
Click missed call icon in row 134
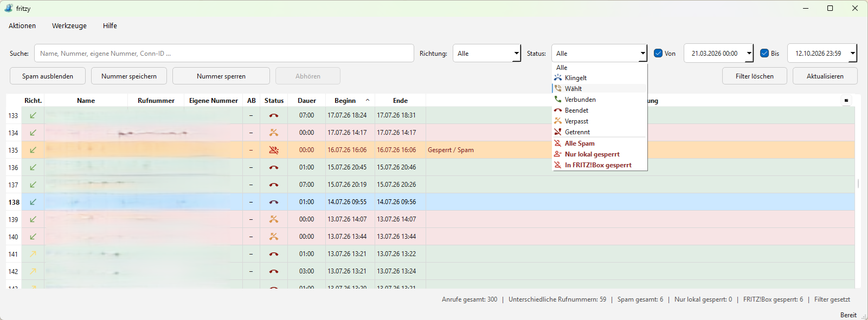pyautogui.click(x=274, y=133)
